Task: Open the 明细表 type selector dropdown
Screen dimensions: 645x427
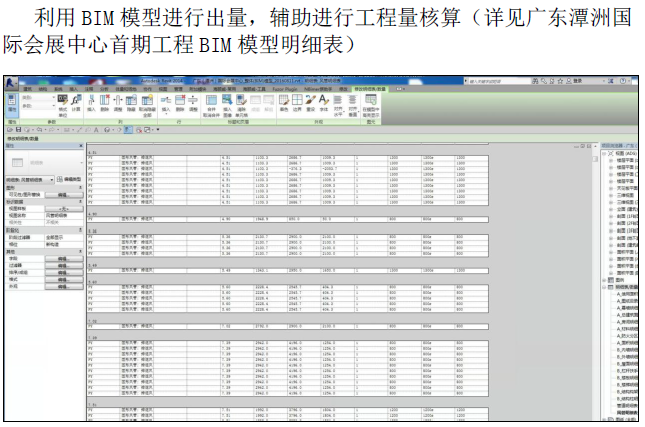Action: pyautogui.click(x=44, y=163)
